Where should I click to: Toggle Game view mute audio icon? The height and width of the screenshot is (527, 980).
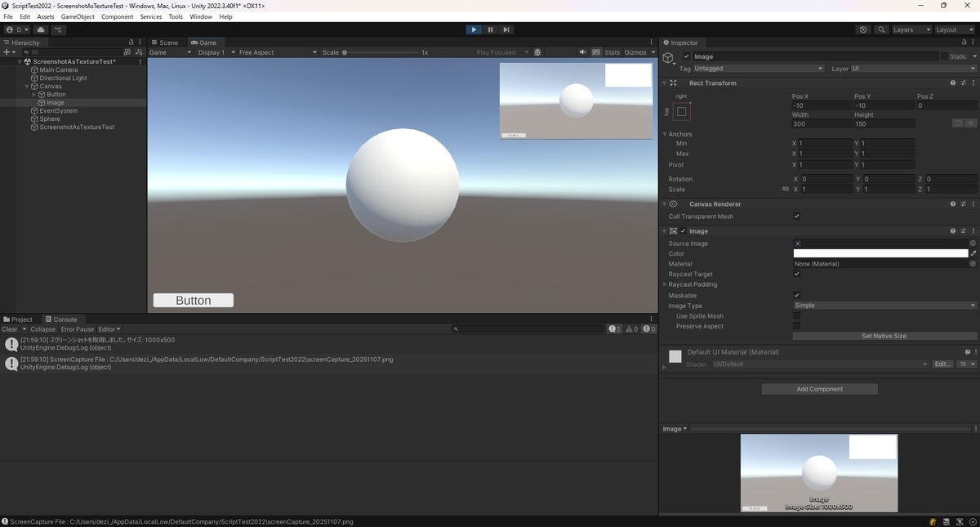(x=582, y=52)
